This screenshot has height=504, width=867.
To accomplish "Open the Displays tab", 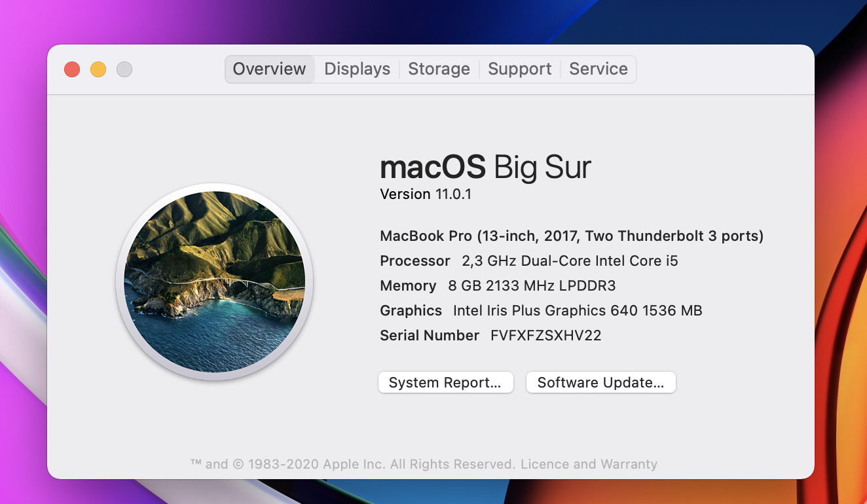I will 358,69.
